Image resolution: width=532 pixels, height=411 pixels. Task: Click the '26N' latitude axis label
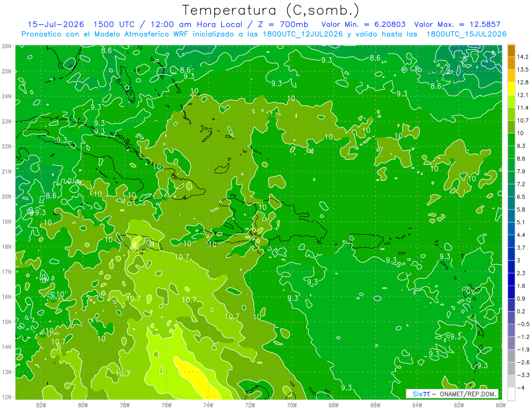(6, 46)
